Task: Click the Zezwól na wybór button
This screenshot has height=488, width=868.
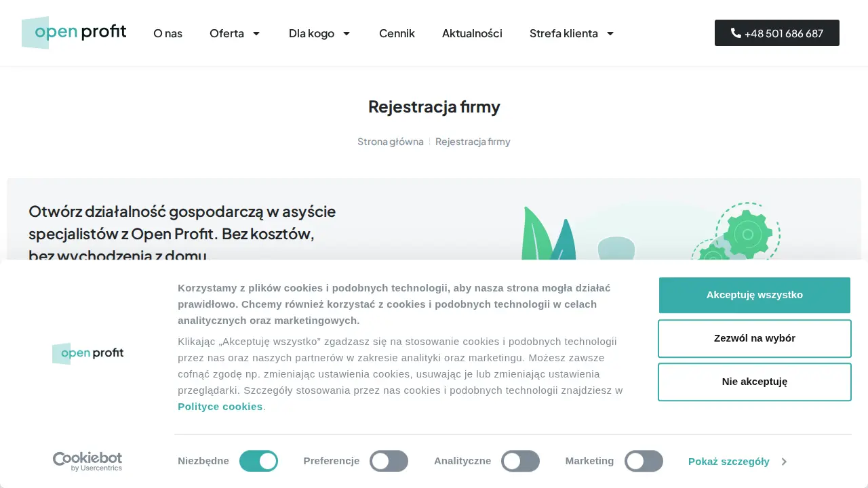Action: coord(755,338)
